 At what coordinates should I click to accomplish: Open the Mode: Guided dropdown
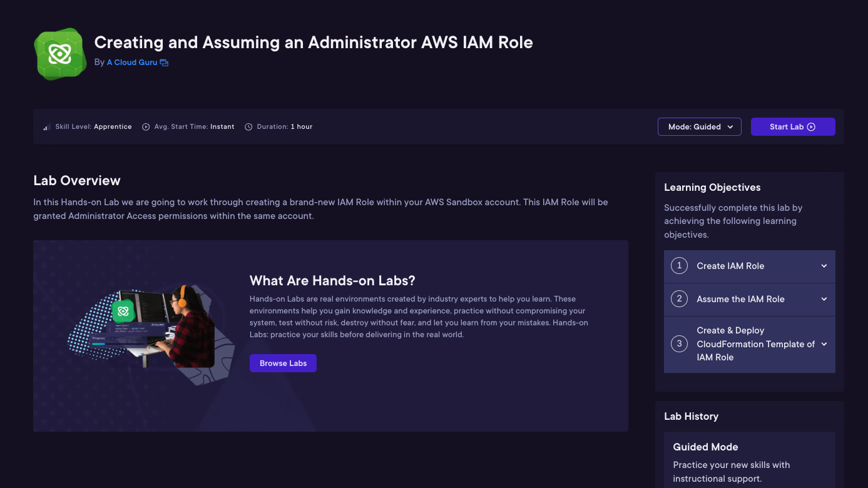tap(699, 127)
